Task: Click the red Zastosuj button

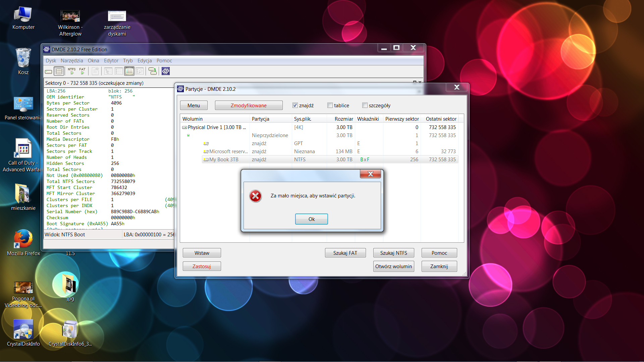Action: 202,266
